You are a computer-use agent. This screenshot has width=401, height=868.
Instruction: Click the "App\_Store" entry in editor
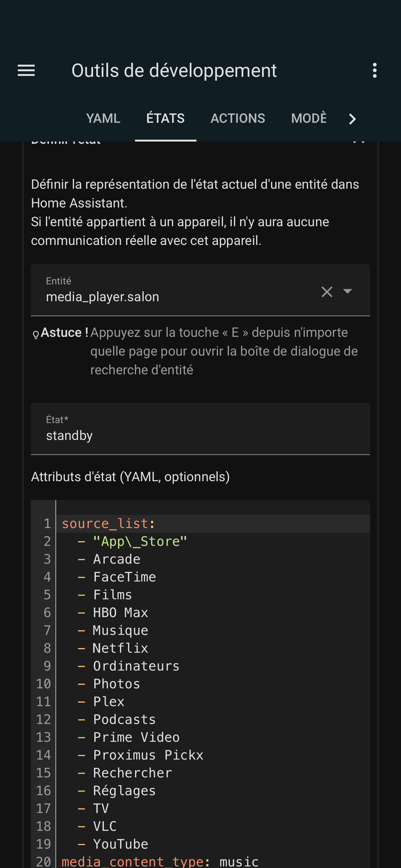(140, 541)
